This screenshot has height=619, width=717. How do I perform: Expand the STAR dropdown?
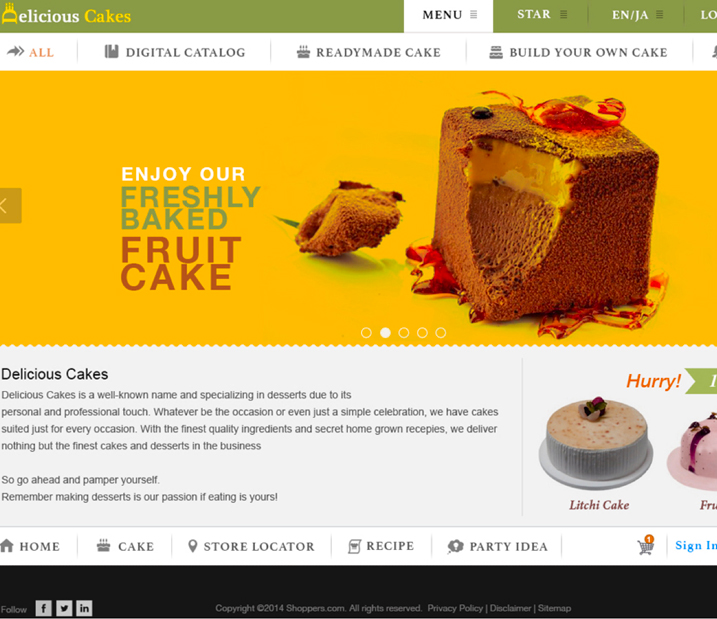541,15
